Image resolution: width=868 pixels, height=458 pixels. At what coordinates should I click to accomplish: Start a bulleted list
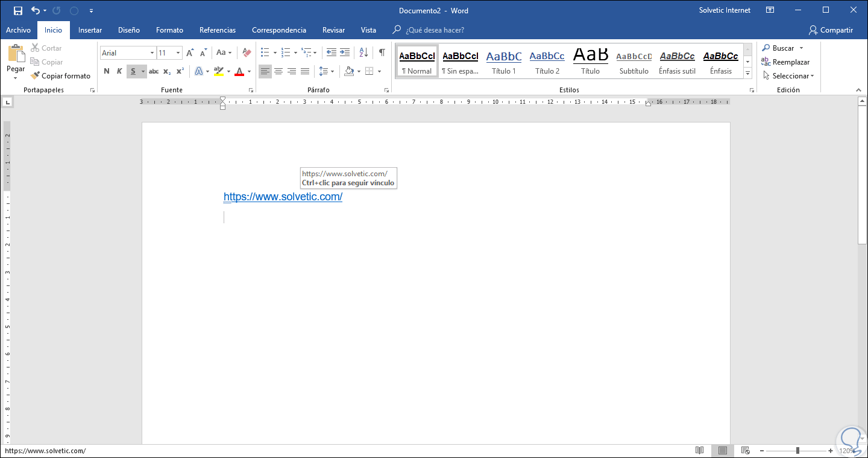(x=265, y=52)
